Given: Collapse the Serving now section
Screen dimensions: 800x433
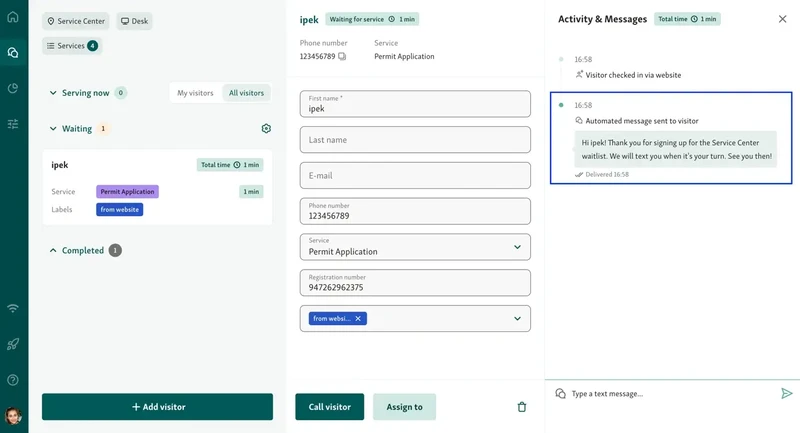Looking at the screenshot, I should click(x=53, y=93).
